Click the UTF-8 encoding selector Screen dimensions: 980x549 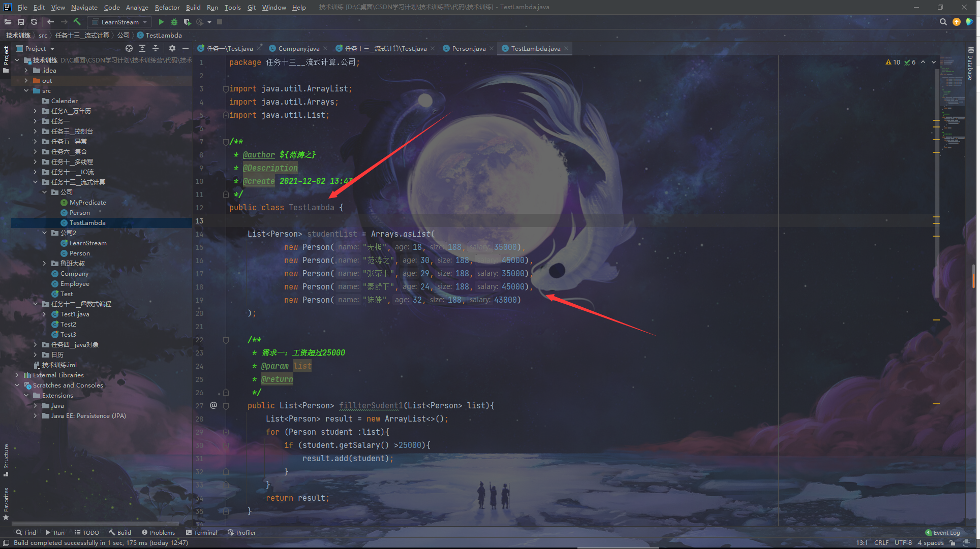[x=903, y=543]
